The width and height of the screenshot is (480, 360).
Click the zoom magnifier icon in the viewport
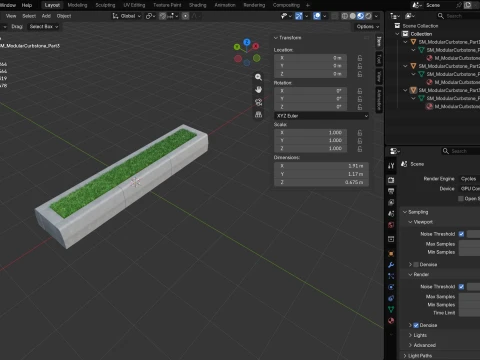click(258, 77)
